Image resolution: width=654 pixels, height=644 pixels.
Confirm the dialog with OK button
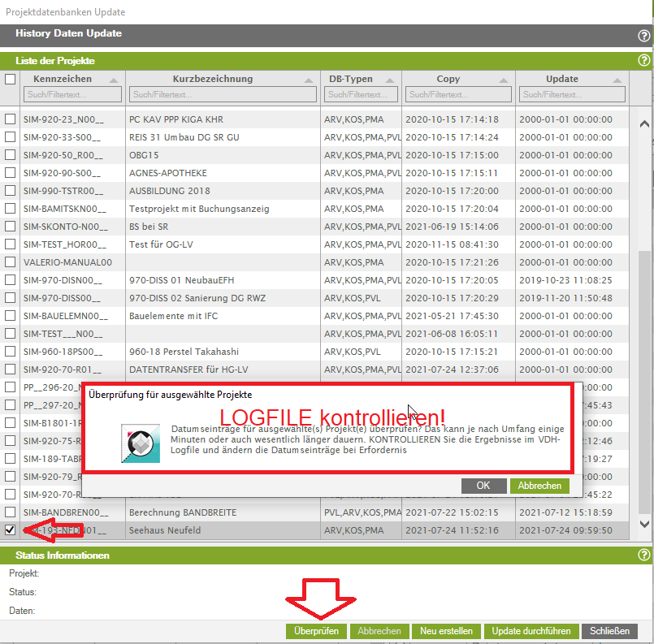coord(483,486)
